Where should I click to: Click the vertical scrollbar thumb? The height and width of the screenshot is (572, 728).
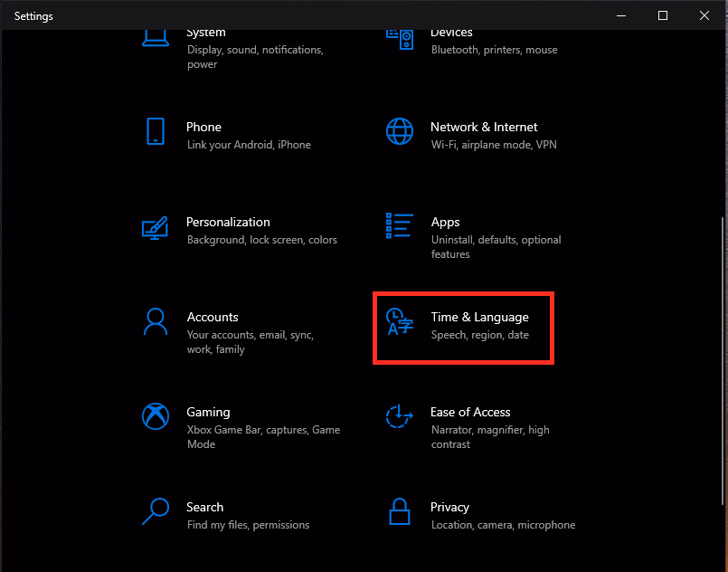[723, 362]
